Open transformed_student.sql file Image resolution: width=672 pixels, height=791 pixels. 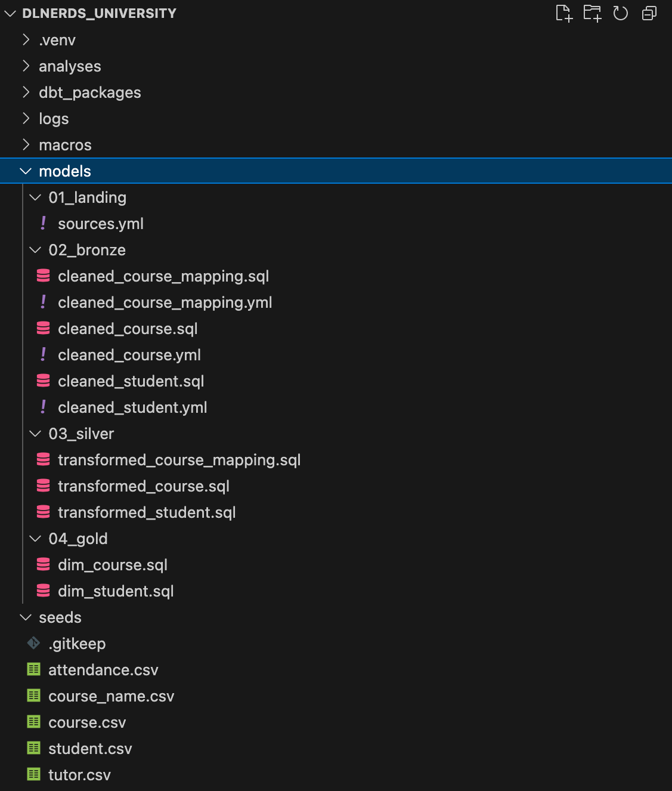pos(147,512)
